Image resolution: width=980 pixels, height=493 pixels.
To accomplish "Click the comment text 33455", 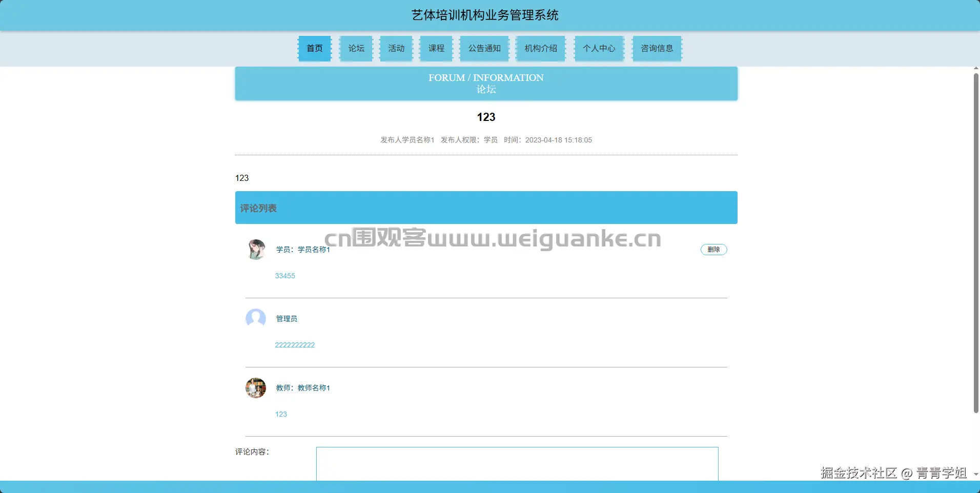I will tap(285, 276).
